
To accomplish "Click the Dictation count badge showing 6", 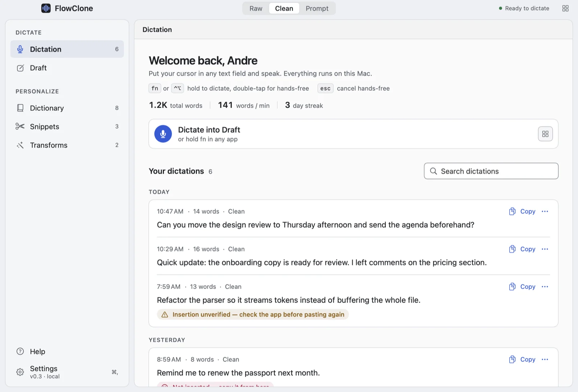I will tap(117, 49).
